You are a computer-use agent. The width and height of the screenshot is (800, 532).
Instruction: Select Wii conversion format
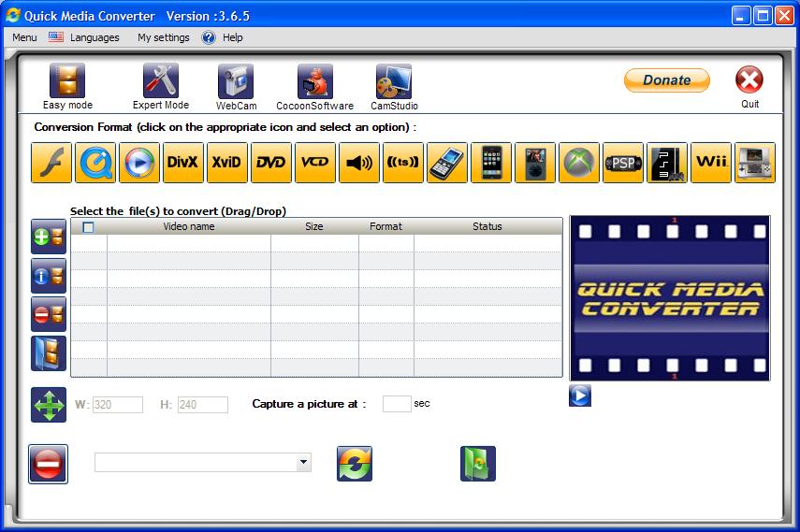711,163
